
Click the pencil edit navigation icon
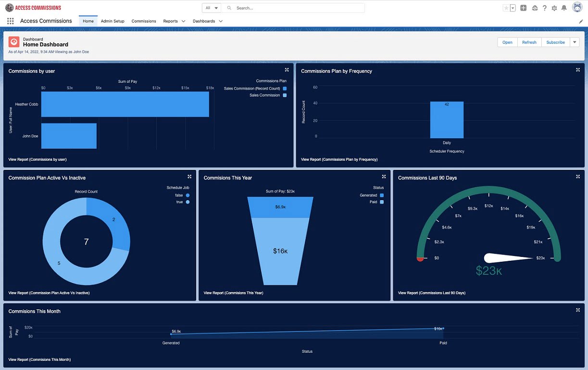tap(581, 22)
